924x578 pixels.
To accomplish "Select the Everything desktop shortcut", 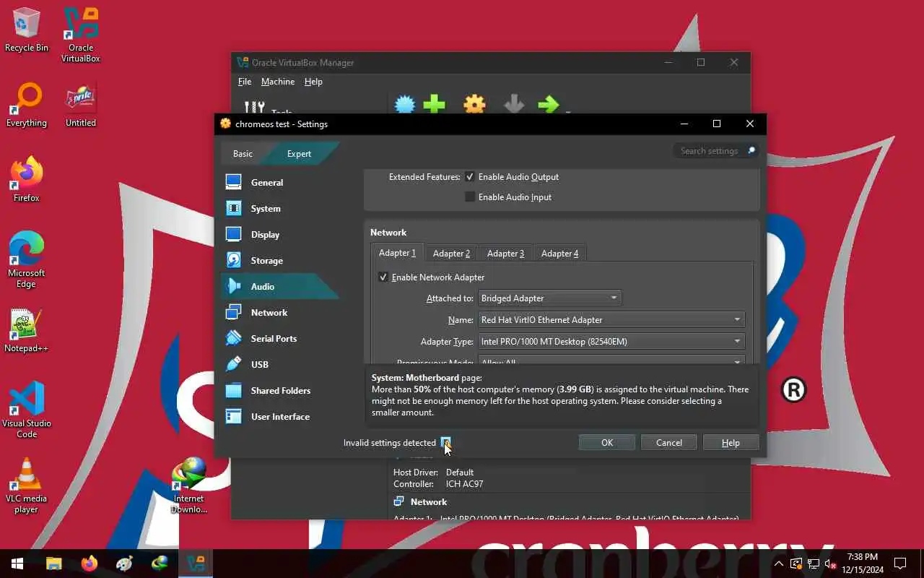I will [x=27, y=105].
